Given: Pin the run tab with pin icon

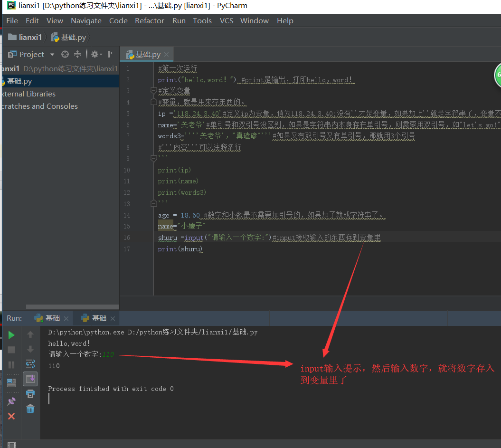Looking at the screenshot, I should click(x=11, y=401).
